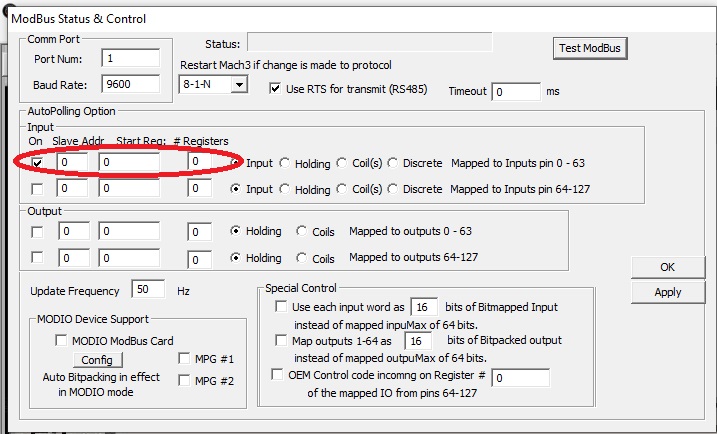Click the Test ModBus button
Screen dimensions: 717x434
[x=590, y=48]
